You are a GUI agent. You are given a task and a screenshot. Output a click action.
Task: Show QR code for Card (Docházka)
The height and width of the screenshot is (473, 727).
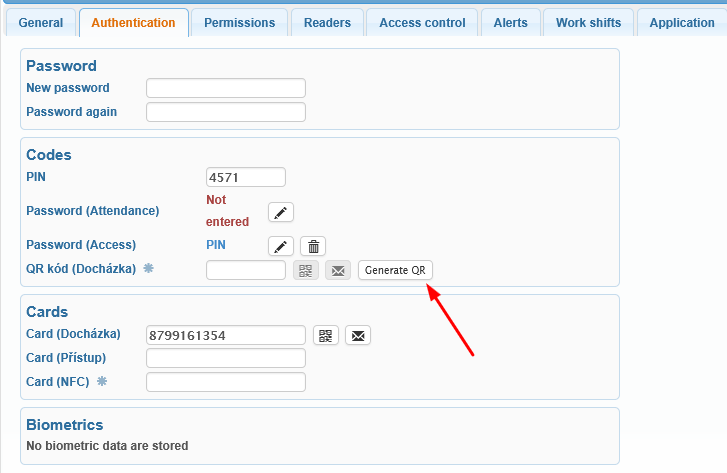[326, 335]
